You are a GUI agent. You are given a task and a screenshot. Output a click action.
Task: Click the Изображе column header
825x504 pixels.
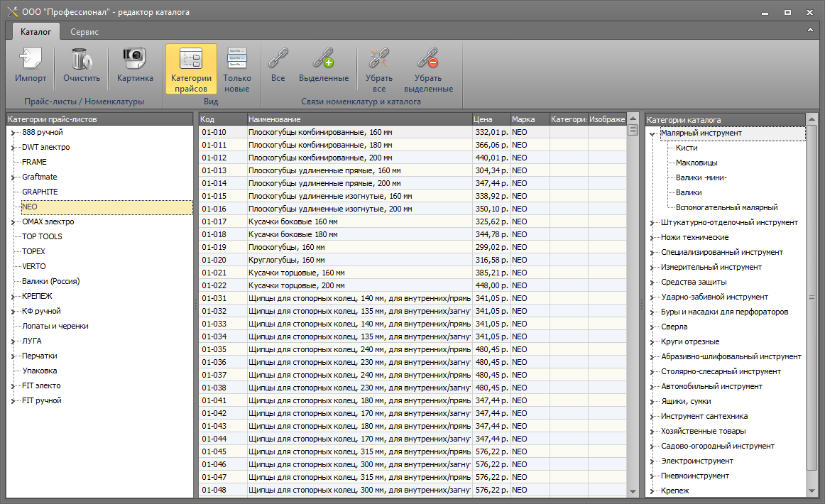click(607, 119)
